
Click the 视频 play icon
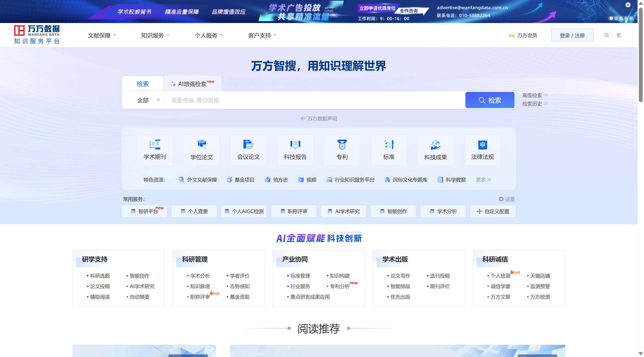(x=301, y=179)
